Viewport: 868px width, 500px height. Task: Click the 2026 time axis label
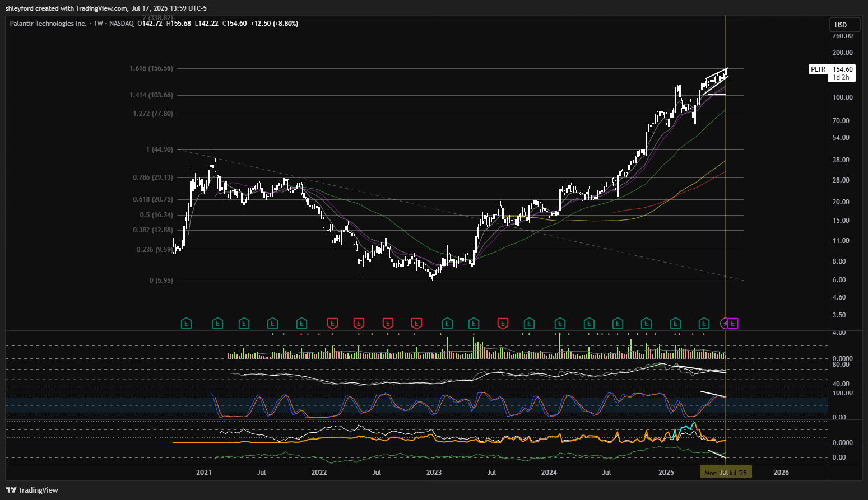(x=781, y=473)
